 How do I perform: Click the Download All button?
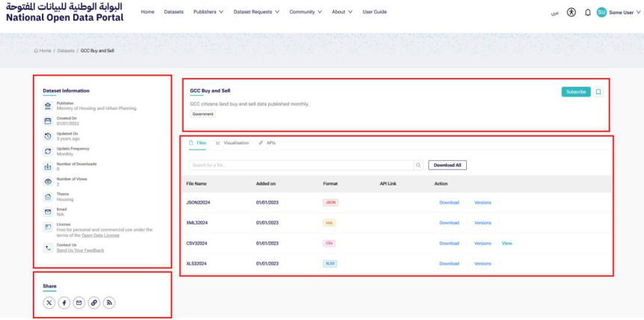[x=448, y=164]
